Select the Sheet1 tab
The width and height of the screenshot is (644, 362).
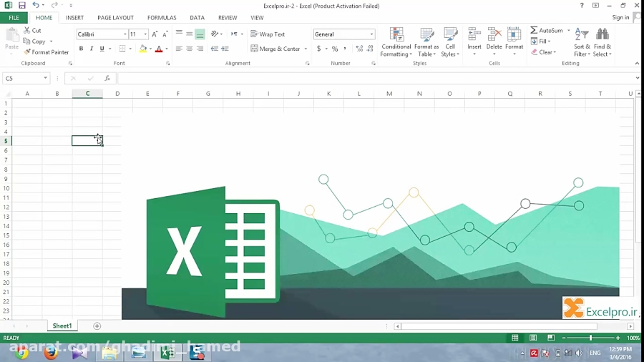coord(62,326)
